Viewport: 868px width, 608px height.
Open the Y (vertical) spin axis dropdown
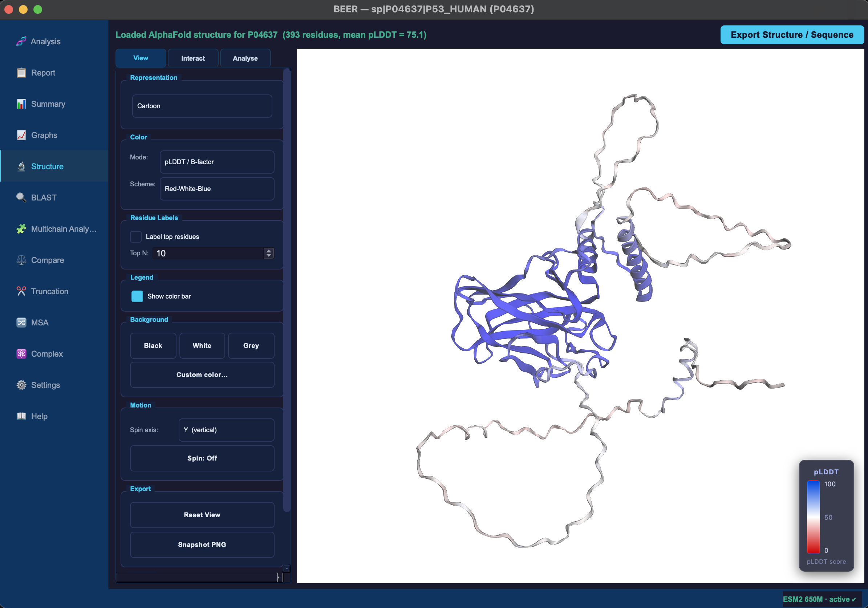226,430
